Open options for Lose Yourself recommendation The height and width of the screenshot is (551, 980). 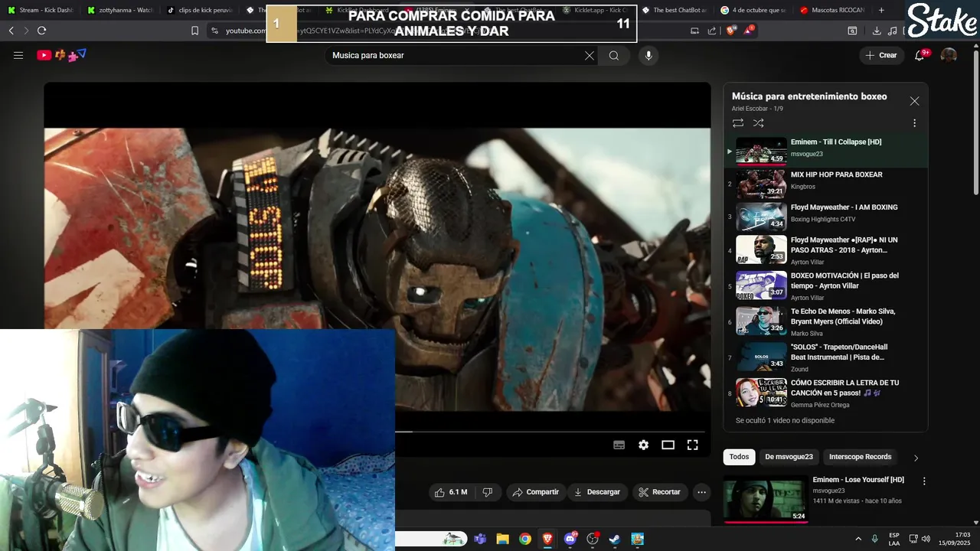(x=924, y=481)
